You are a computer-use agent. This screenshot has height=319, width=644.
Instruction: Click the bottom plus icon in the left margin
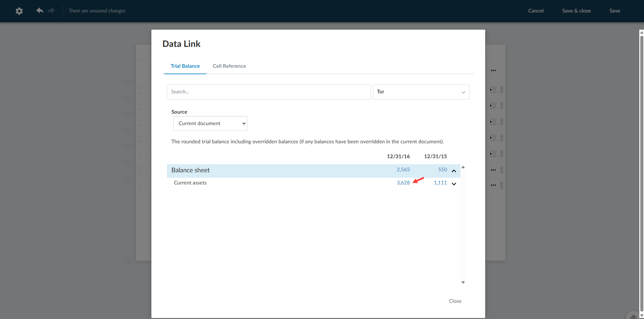click(x=128, y=261)
